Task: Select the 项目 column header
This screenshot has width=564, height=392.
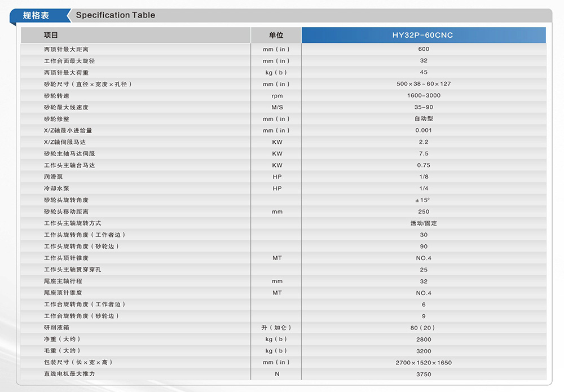Action: click(51, 35)
